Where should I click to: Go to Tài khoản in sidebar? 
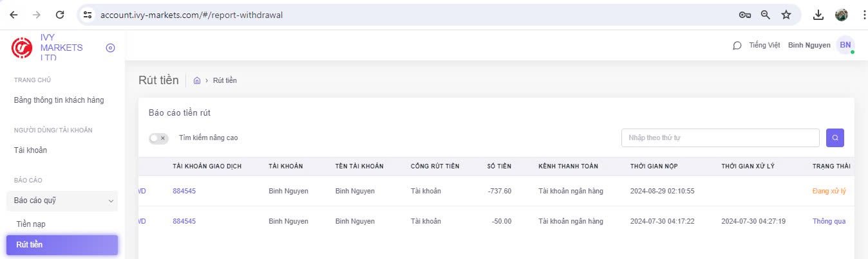click(30, 150)
